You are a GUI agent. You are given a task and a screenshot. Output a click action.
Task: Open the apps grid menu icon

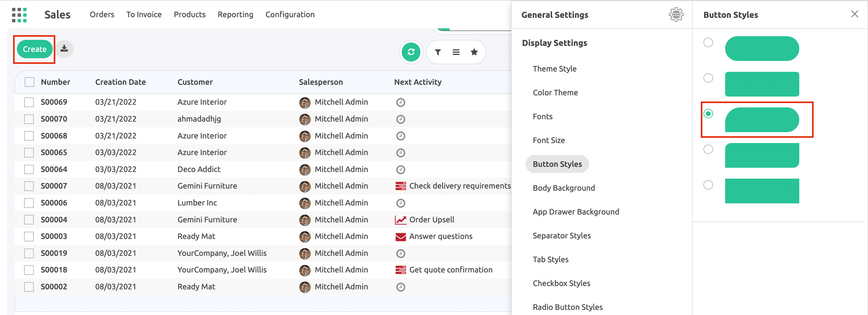(x=19, y=15)
